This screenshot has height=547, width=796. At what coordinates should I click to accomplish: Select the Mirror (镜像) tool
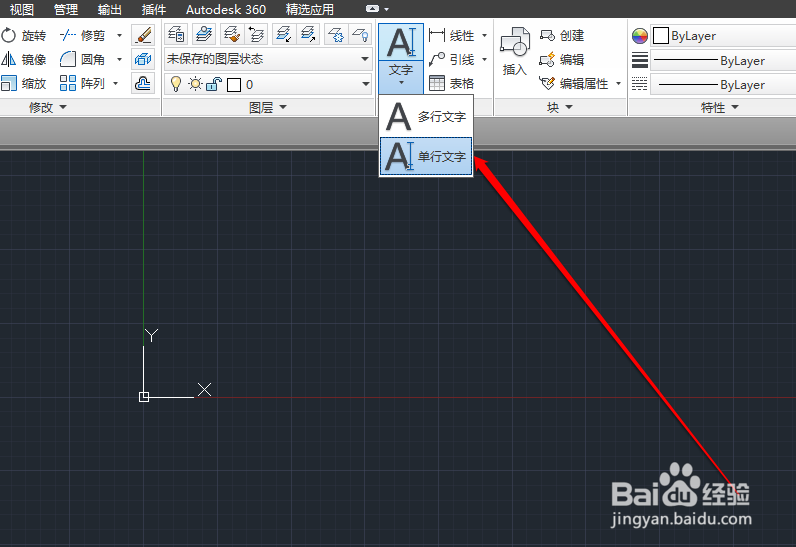coord(24,59)
